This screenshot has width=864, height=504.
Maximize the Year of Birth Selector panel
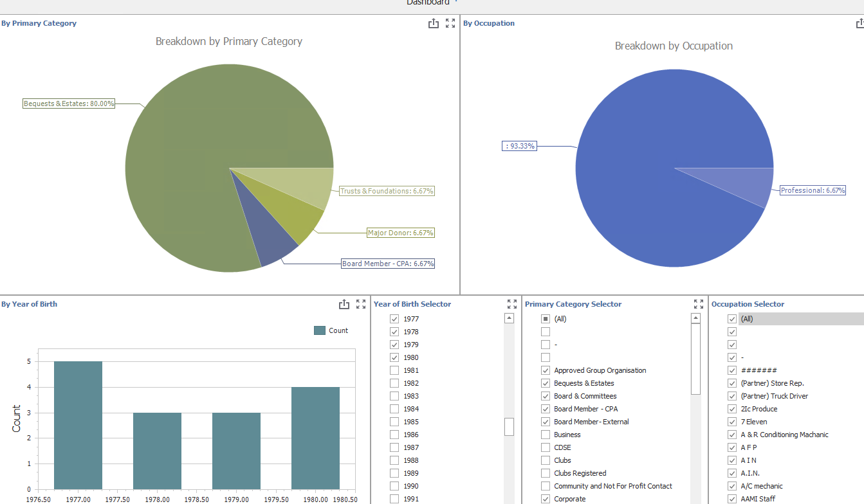pyautogui.click(x=512, y=304)
